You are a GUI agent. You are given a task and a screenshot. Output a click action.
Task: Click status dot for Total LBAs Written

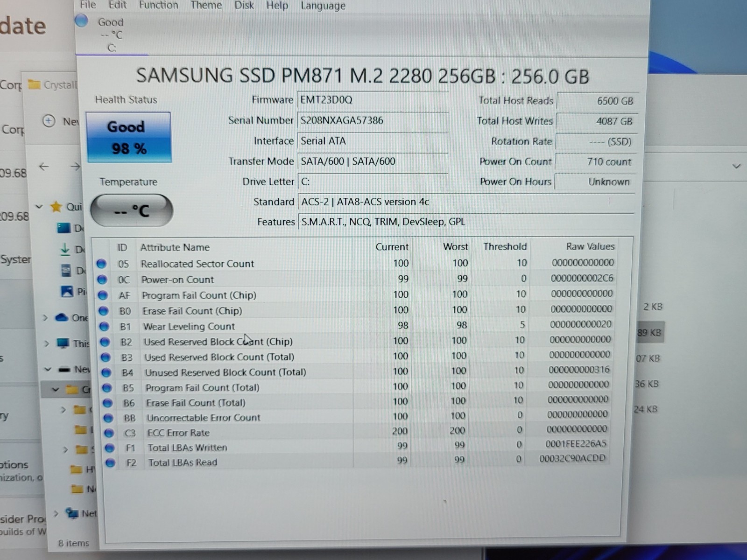110,448
